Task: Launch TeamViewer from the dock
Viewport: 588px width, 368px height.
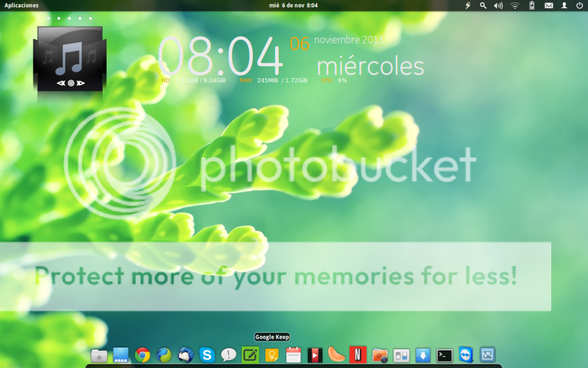Action: click(x=466, y=355)
